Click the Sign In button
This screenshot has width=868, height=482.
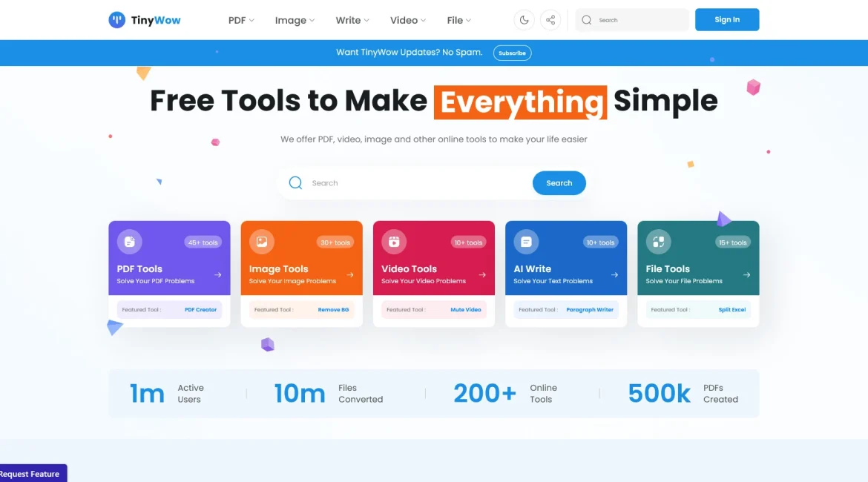click(x=727, y=20)
